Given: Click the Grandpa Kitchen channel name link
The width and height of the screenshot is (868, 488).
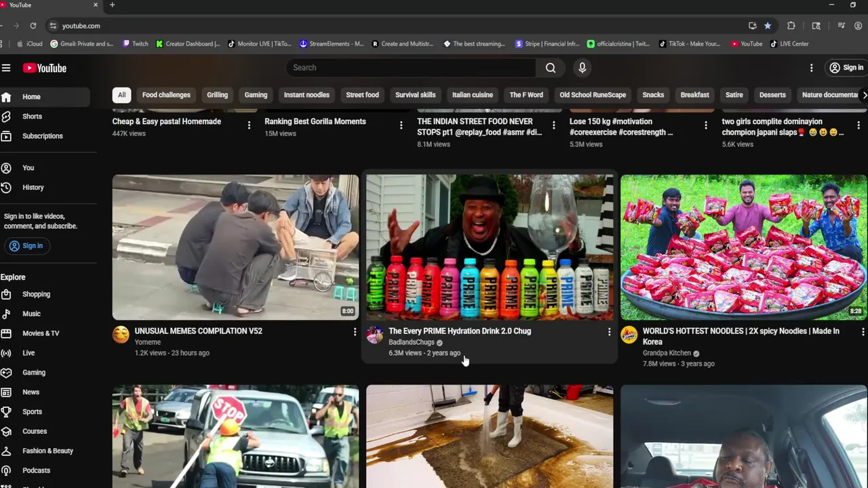Looking at the screenshot, I should point(667,353).
